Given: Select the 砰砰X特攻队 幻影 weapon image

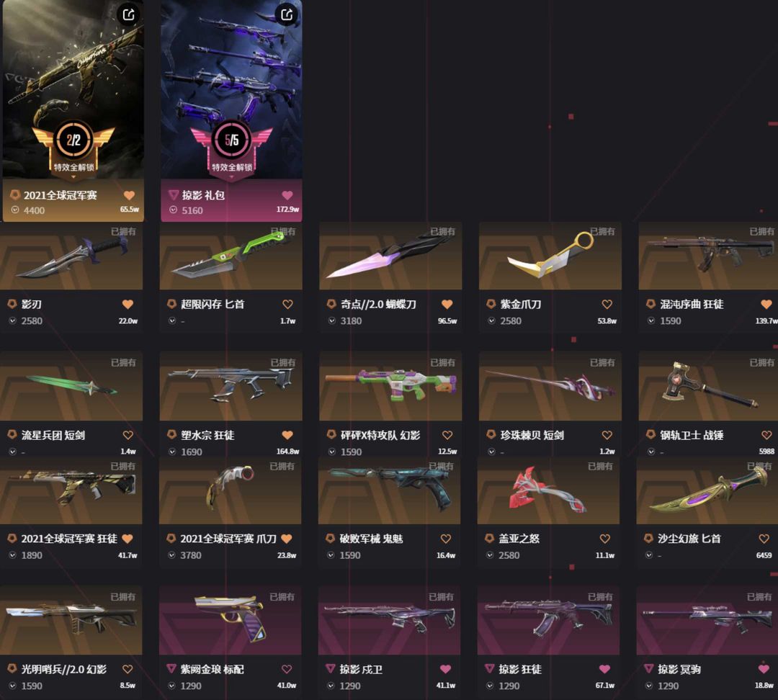Looking at the screenshot, I should pos(390,386).
